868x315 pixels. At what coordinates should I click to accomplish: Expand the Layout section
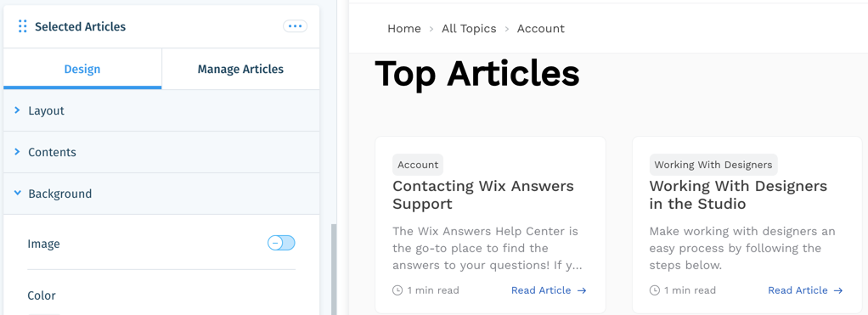click(x=161, y=110)
